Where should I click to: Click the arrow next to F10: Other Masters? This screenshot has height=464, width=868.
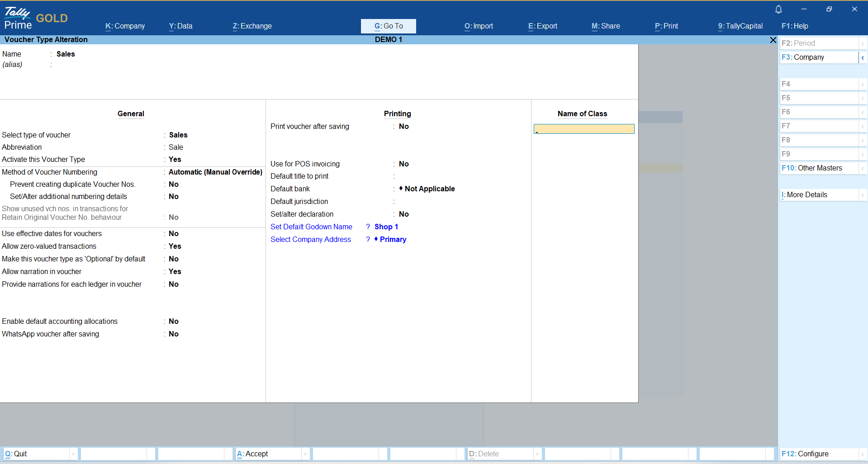coord(863,168)
